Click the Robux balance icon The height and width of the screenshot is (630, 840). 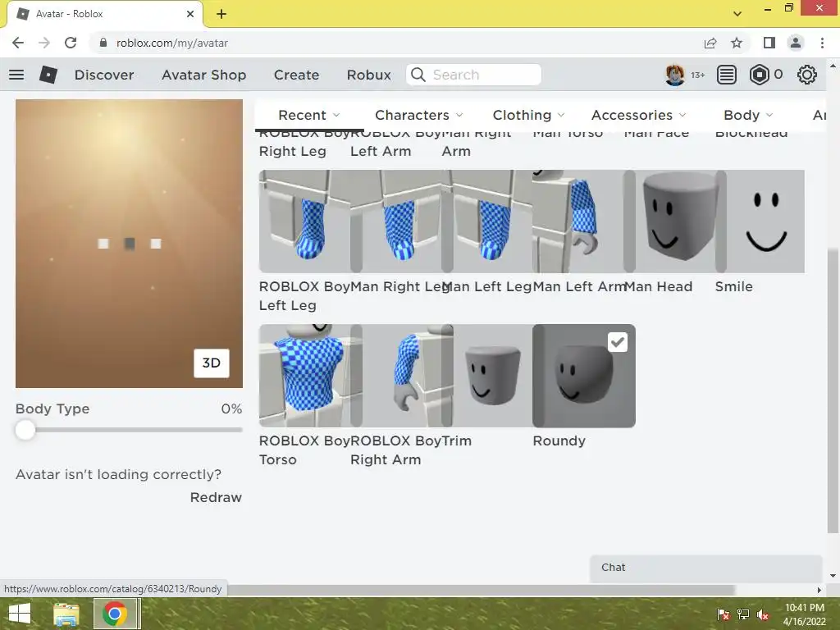(759, 75)
